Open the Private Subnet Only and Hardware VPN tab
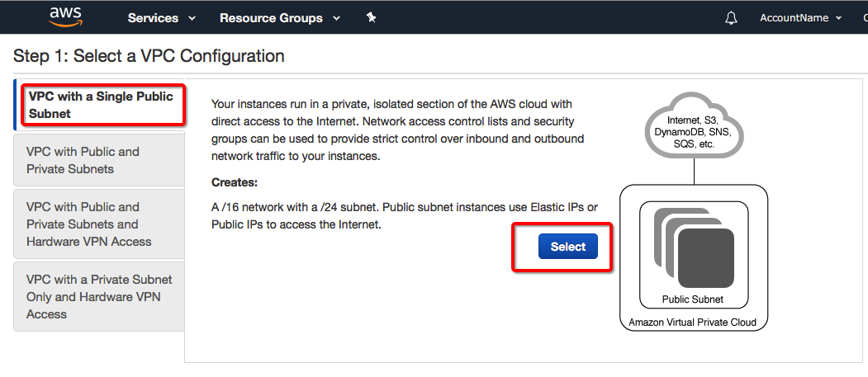 point(99,297)
